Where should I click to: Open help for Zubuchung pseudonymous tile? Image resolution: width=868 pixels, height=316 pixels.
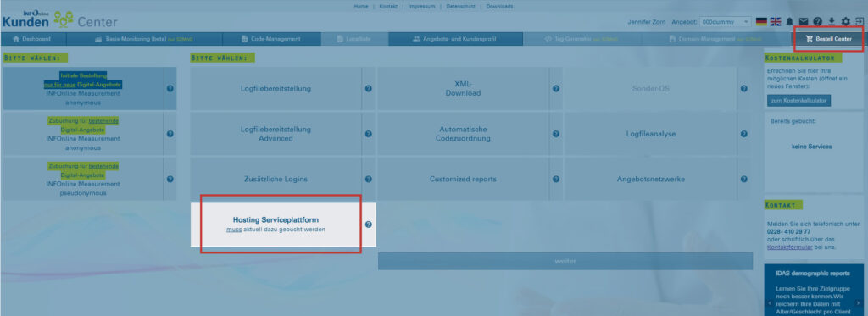pyautogui.click(x=170, y=180)
